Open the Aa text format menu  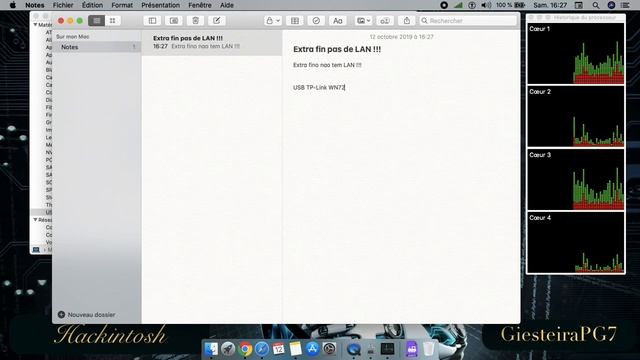click(x=338, y=20)
